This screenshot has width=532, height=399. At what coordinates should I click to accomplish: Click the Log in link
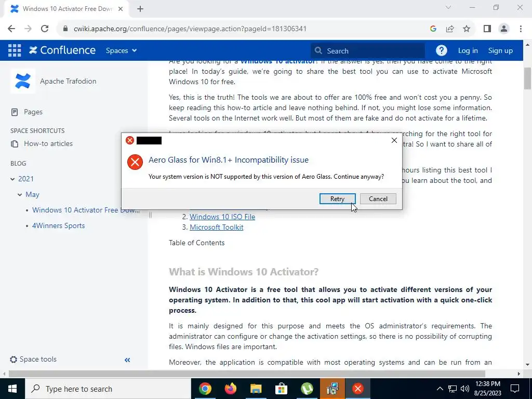(468, 50)
